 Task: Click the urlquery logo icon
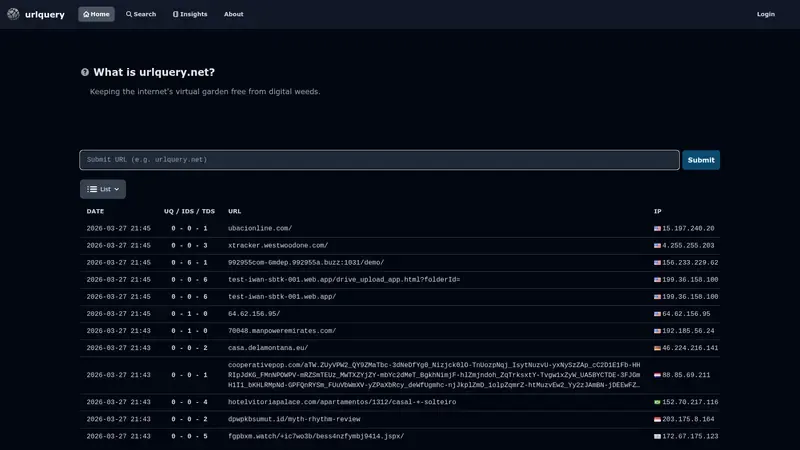[13, 14]
